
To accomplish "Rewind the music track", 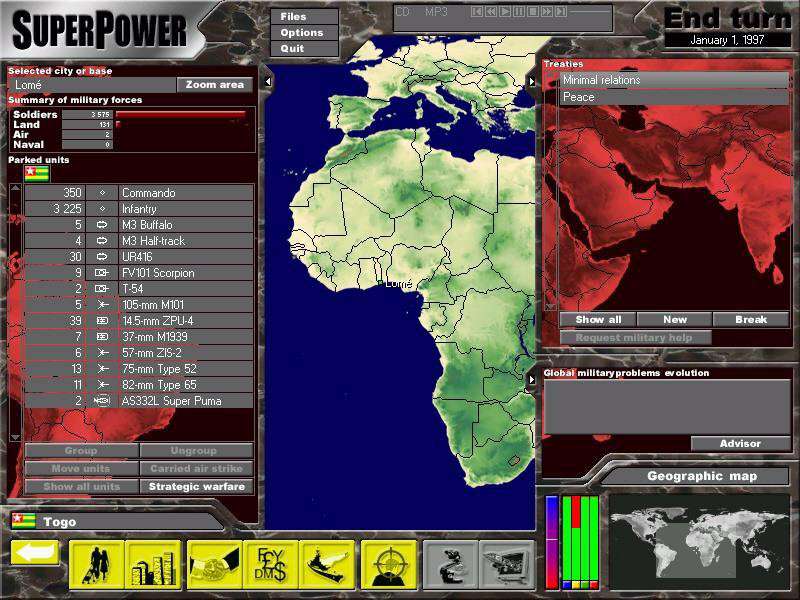I will (491, 11).
